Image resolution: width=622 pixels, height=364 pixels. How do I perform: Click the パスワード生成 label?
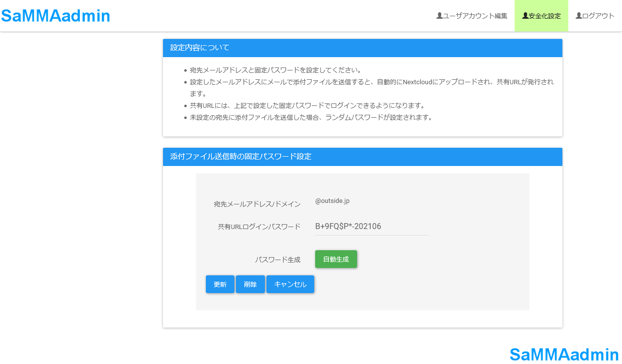(278, 259)
